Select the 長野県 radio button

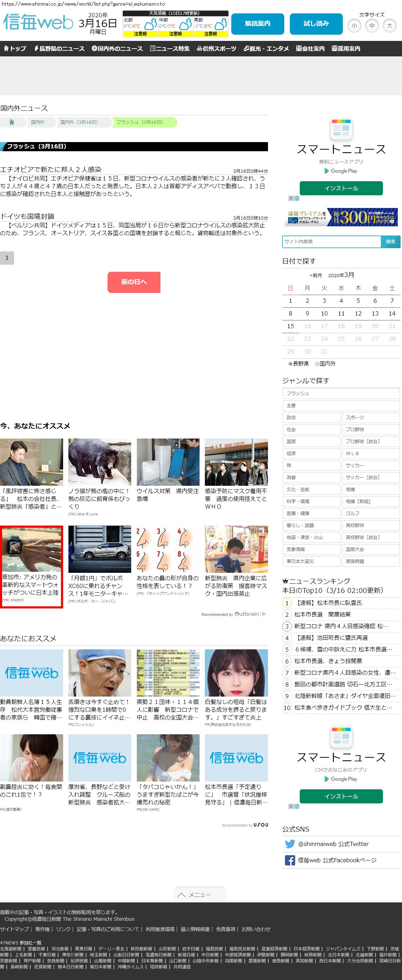tap(291, 364)
